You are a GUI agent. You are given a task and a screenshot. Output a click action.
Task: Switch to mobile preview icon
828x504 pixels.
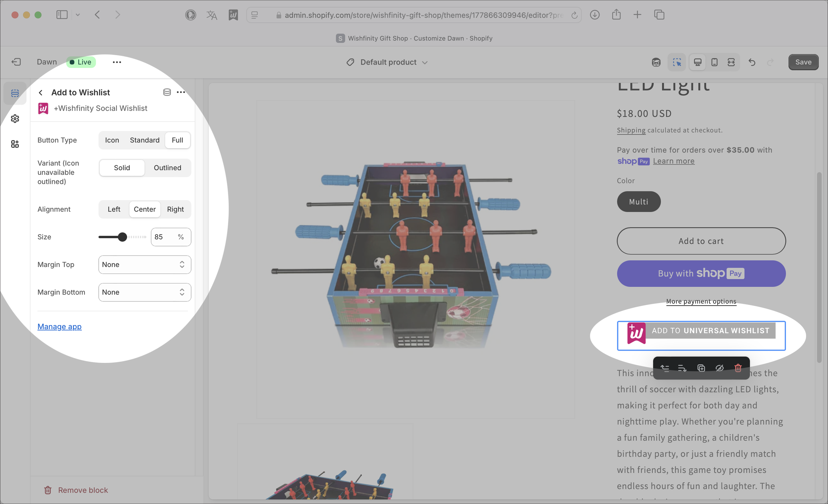(714, 62)
